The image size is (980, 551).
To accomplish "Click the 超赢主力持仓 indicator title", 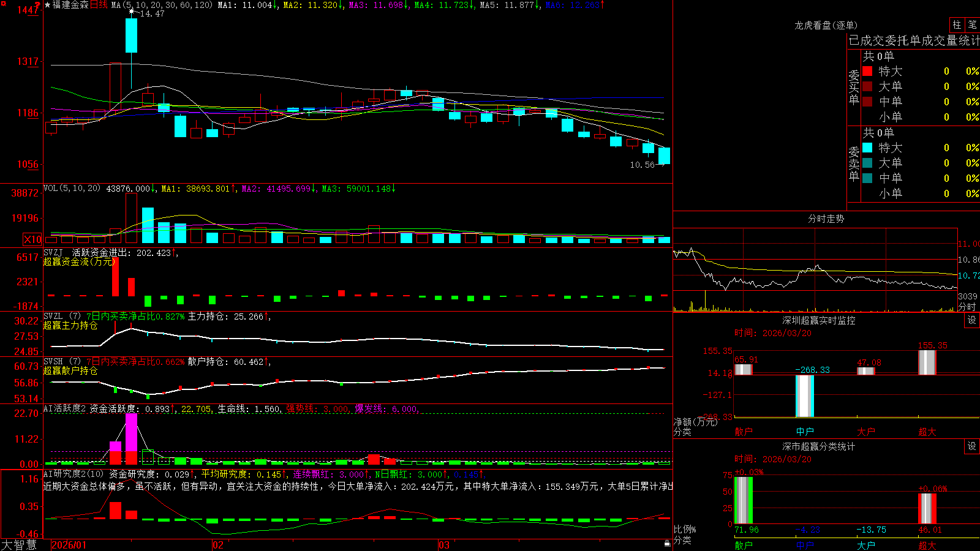I will click(70, 325).
